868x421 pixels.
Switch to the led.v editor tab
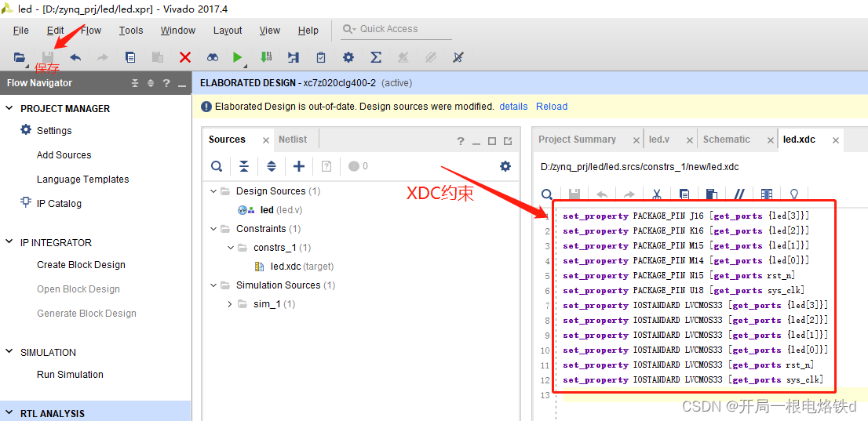(x=658, y=140)
